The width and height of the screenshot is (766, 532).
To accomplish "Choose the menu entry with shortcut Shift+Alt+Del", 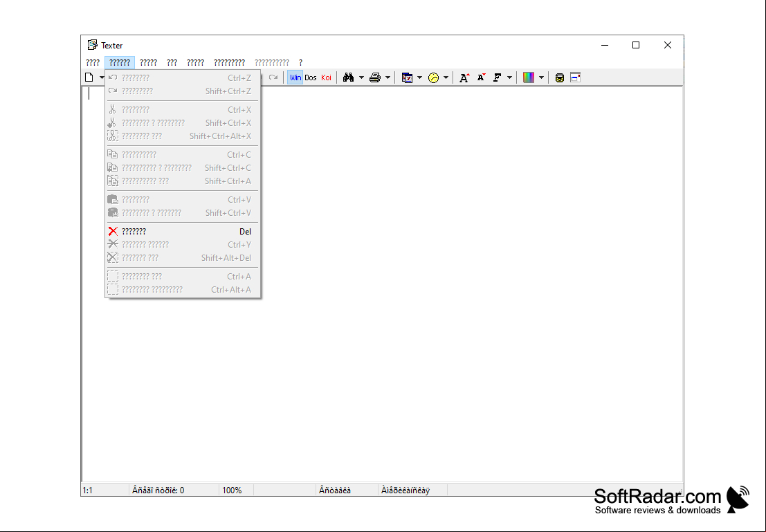I will tap(183, 257).
